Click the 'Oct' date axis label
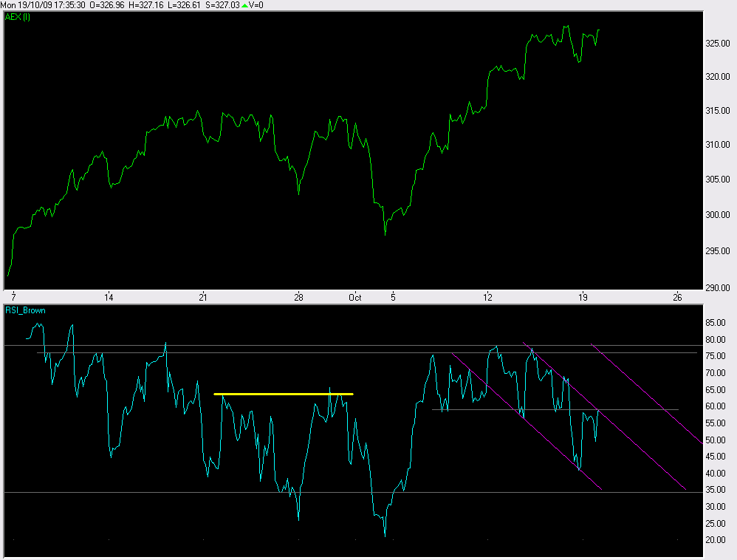This screenshot has height=560, width=737. point(355,298)
